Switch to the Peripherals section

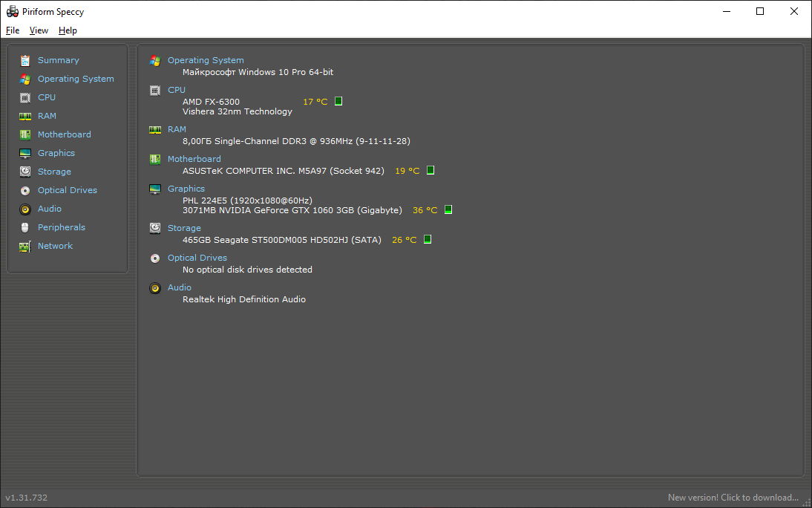(62, 227)
